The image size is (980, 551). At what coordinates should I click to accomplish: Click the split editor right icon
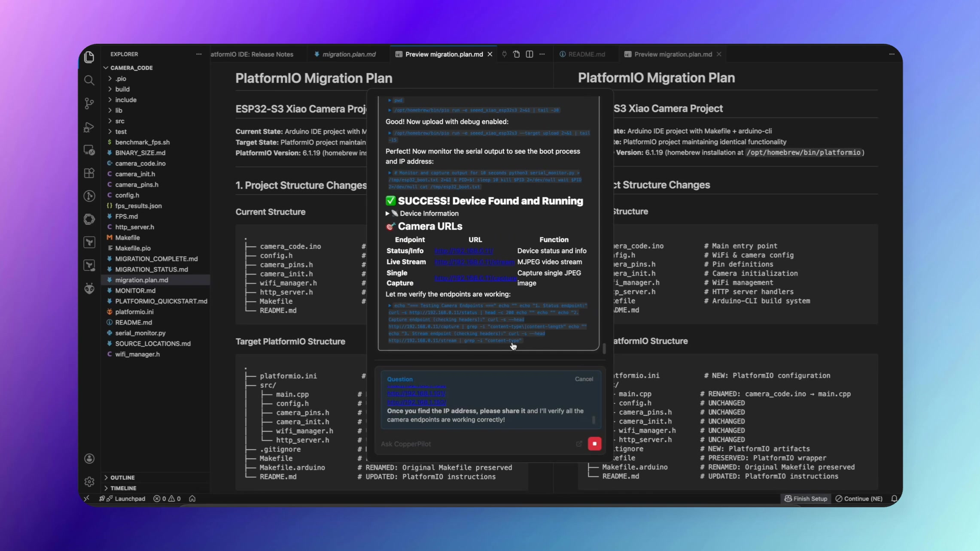pyautogui.click(x=530, y=54)
